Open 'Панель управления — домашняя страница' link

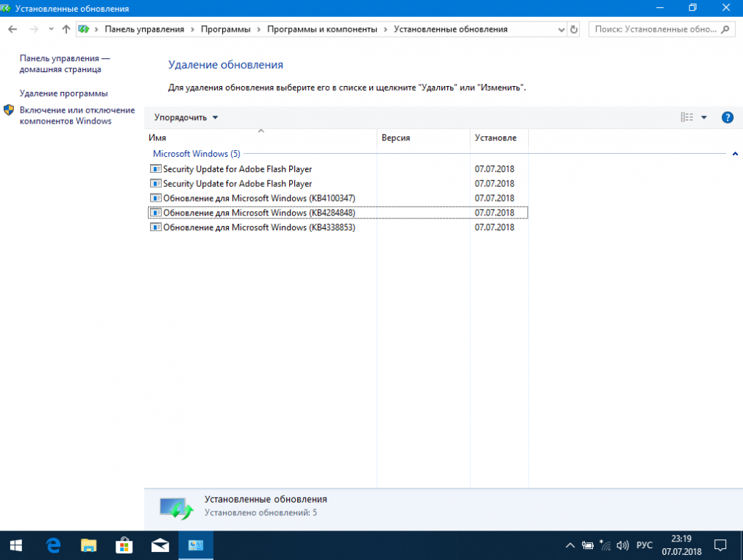point(65,63)
